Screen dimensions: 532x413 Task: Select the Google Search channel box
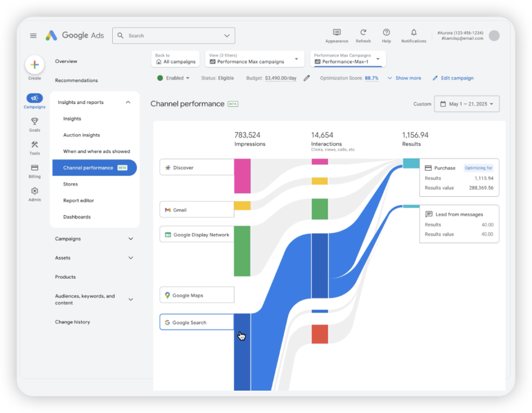197,322
